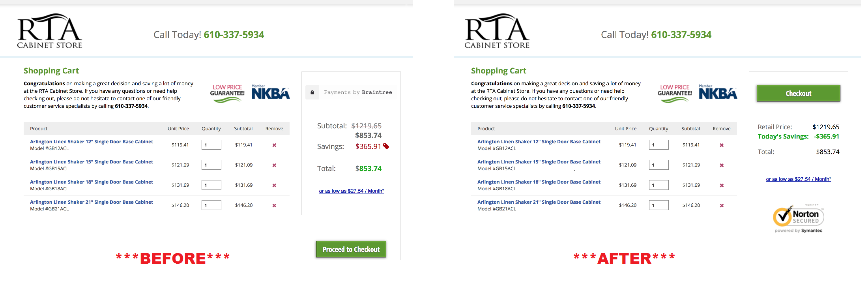Click the RTA Cabinet Store logo above BEFORE cart
This screenshot has height=289, width=868.
50,32
